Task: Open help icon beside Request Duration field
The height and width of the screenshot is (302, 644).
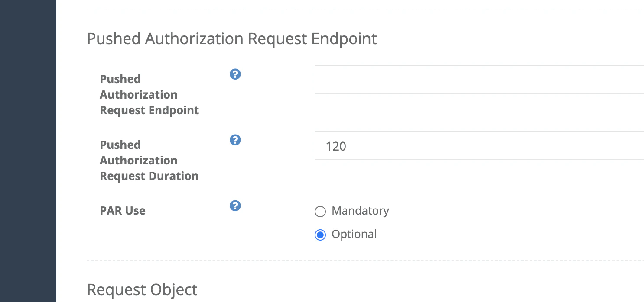Action: (235, 140)
